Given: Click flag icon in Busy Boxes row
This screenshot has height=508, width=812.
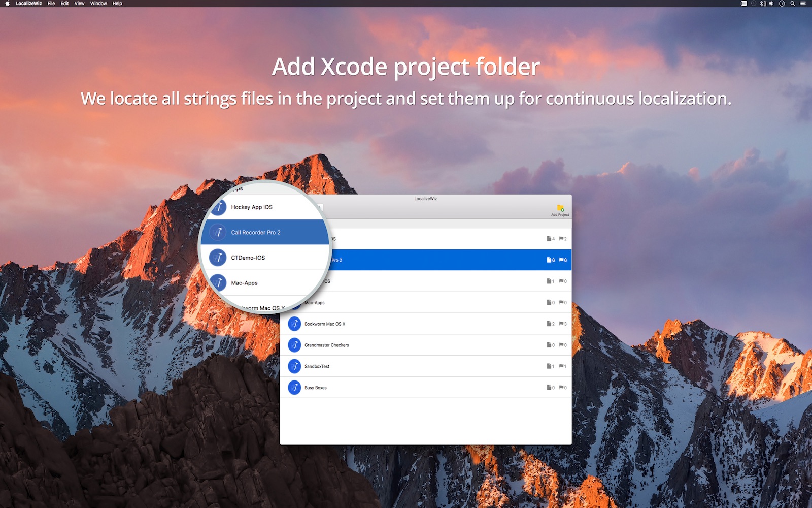Looking at the screenshot, I should pyautogui.click(x=561, y=388).
